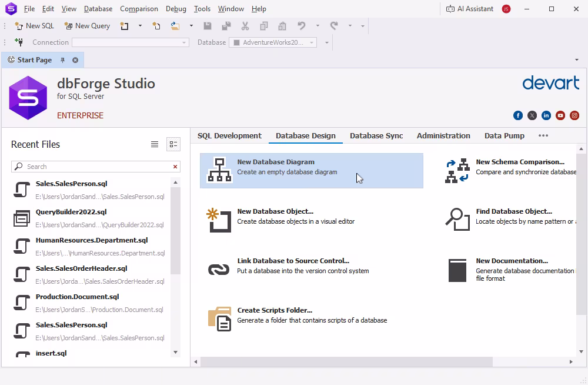Open recent file Production.Document.sql

pyautogui.click(x=89, y=303)
